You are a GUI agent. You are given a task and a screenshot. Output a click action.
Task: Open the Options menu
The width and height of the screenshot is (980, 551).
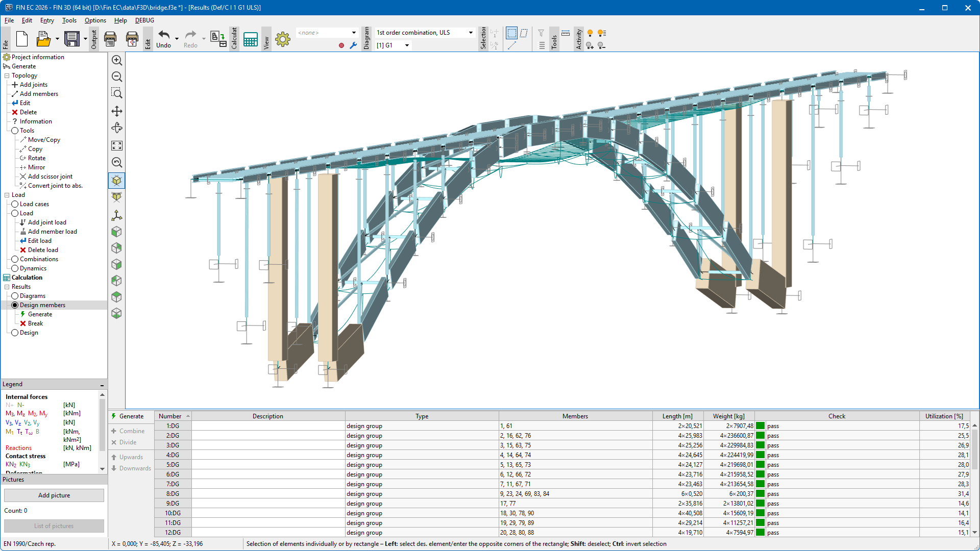click(95, 20)
